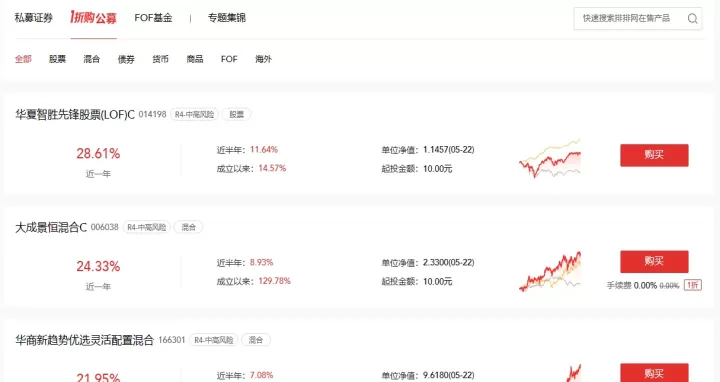Click the search magnifier icon
This screenshot has width=720, height=382.
click(692, 18)
